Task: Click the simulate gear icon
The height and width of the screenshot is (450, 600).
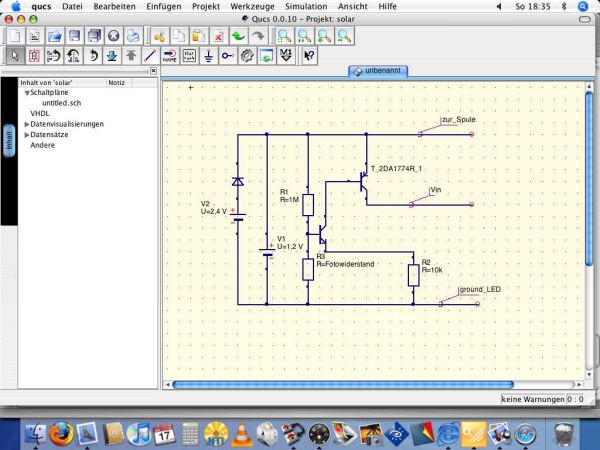Action: click(x=249, y=56)
